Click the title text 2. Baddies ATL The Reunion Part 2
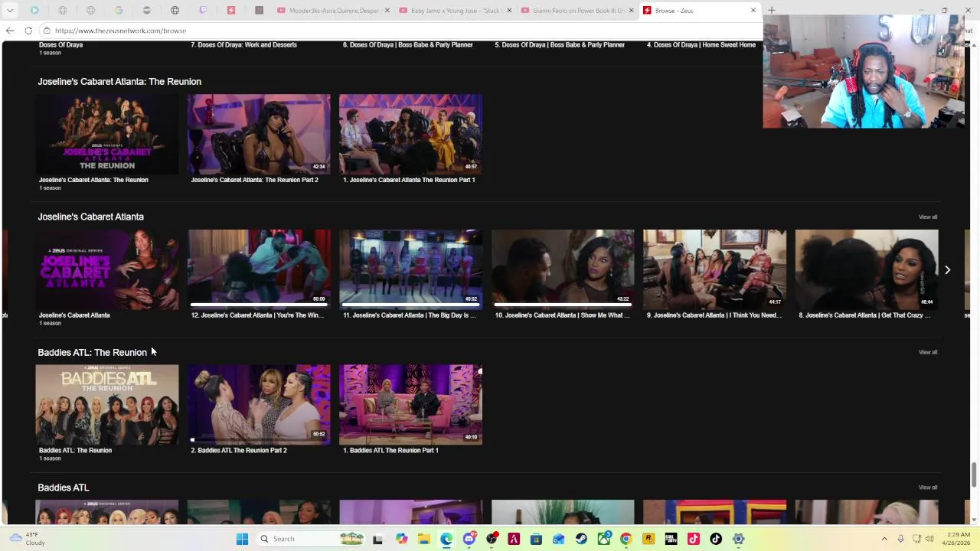 [239, 451]
